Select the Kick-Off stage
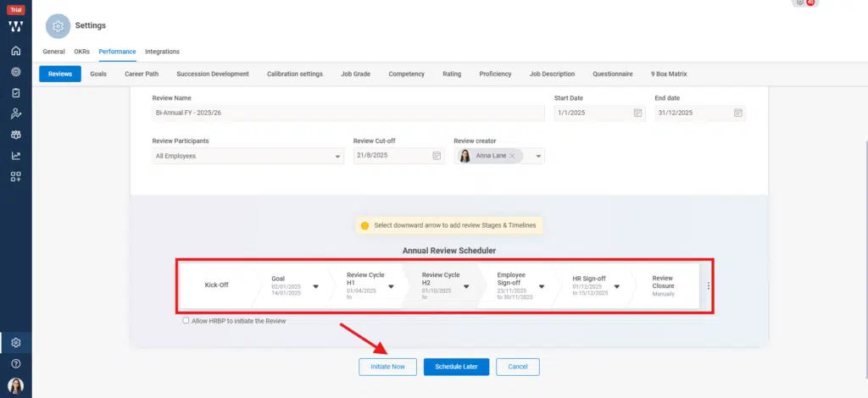The width and height of the screenshot is (868, 398). pyautogui.click(x=216, y=285)
